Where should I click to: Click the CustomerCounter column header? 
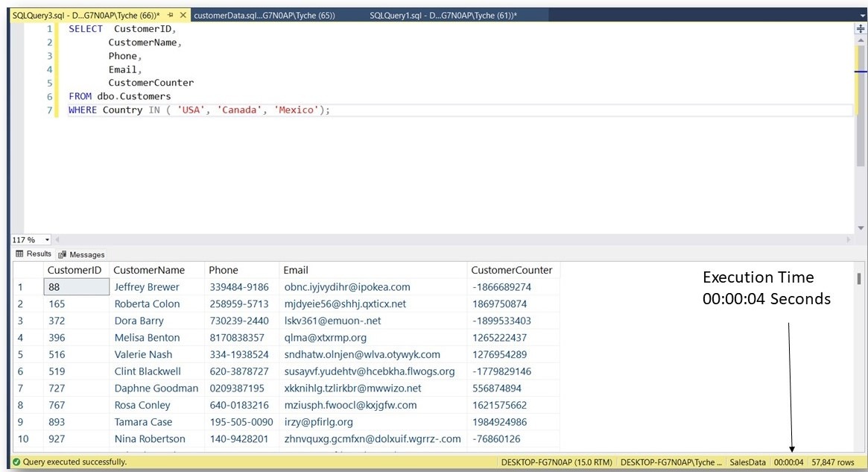(512, 270)
